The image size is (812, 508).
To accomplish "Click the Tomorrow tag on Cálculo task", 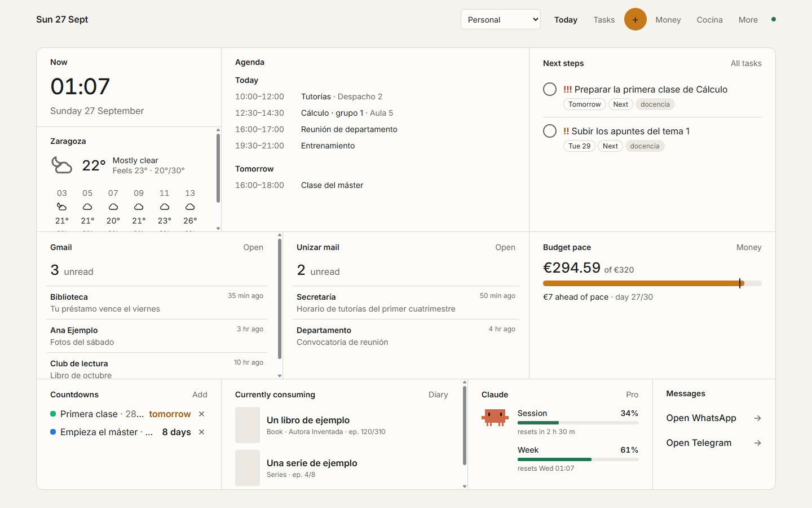I will pyautogui.click(x=585, y=104).
